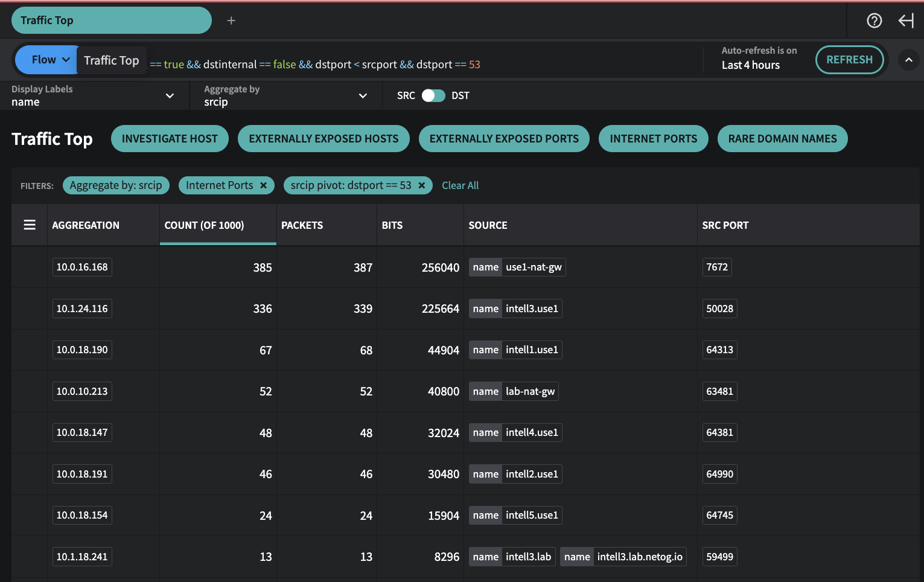
Task: Open the Flow data type dropdown
Action: point(46,59)
